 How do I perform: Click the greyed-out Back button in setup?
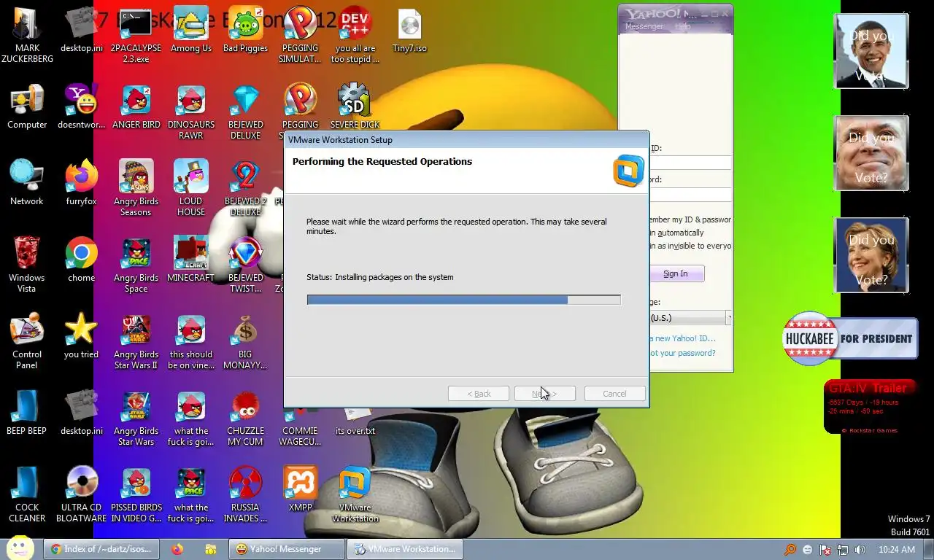click(479, 394)
